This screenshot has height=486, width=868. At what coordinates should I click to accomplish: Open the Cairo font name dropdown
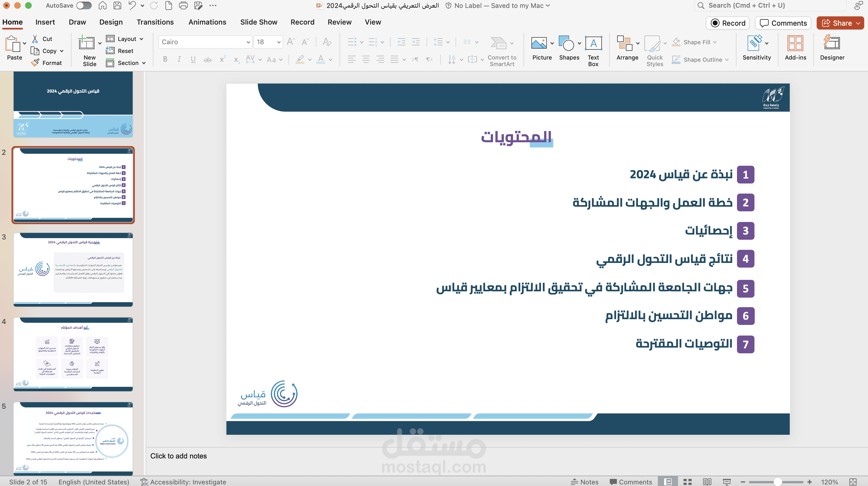248,42
